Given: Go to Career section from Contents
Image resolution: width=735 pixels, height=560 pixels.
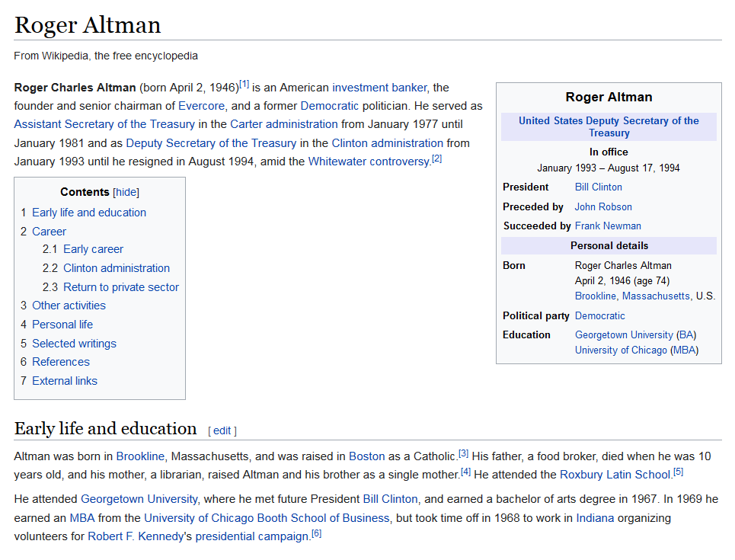Looking at the screenshot, I should (50, 231).
